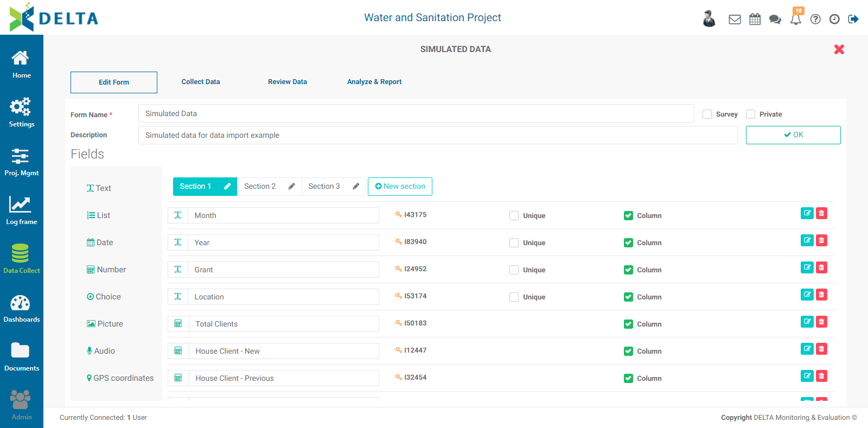Open the help question mark icon
868x428 pixels.
(815, 20)
